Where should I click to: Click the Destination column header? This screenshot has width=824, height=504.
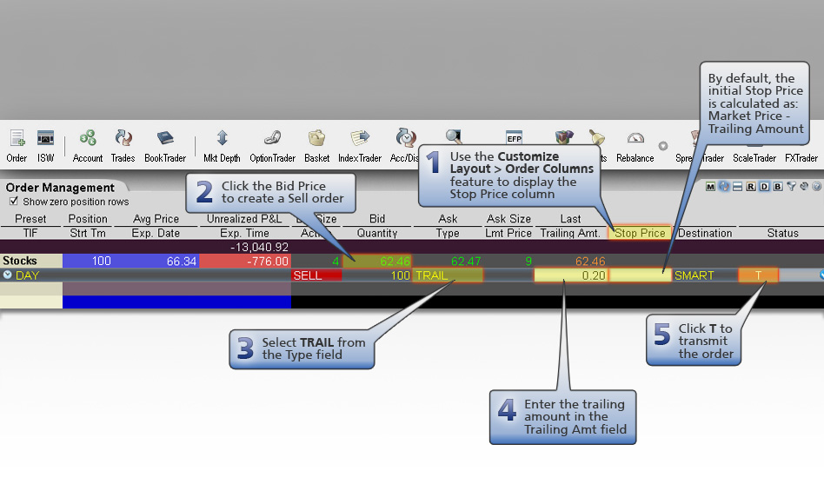[705, 233]
